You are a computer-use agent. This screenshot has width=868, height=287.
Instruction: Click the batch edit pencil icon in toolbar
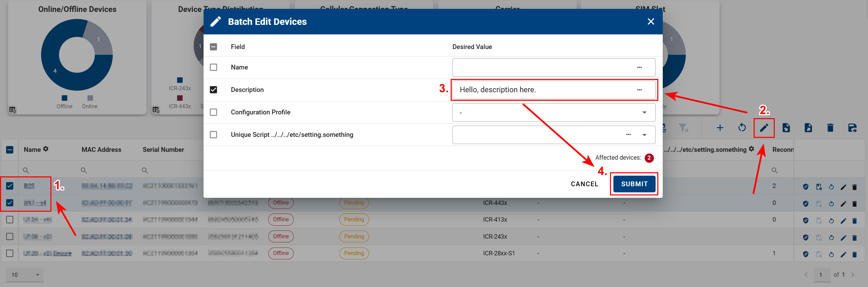click(764, 128)
